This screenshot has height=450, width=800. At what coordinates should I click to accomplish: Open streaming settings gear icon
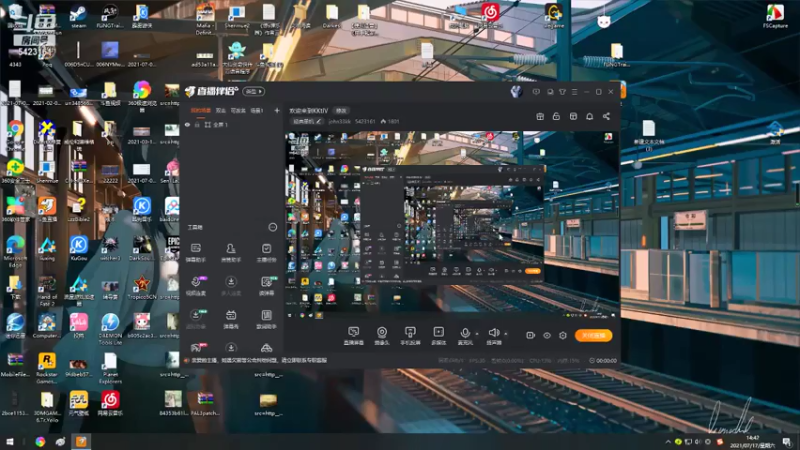pyautogui.click(x=563, y=335)
